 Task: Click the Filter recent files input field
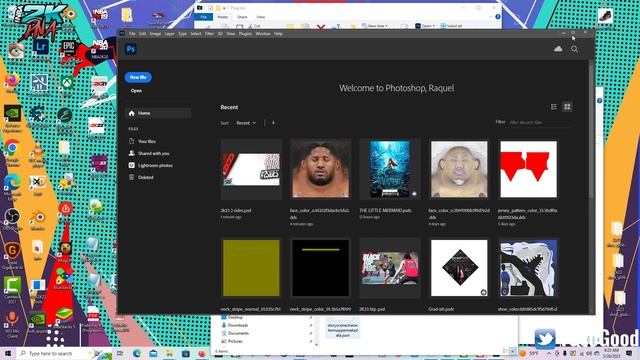click(x=540, y=122)
